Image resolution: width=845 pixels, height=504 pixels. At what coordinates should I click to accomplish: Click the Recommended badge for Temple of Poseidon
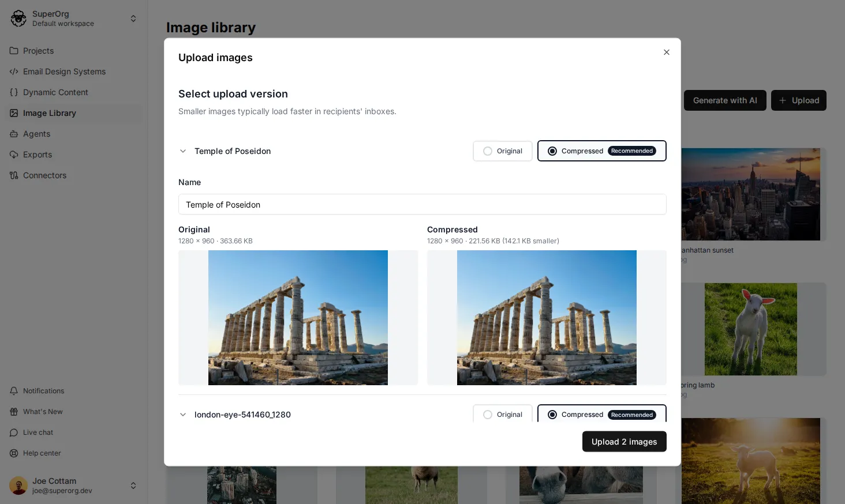coord(632,151)
